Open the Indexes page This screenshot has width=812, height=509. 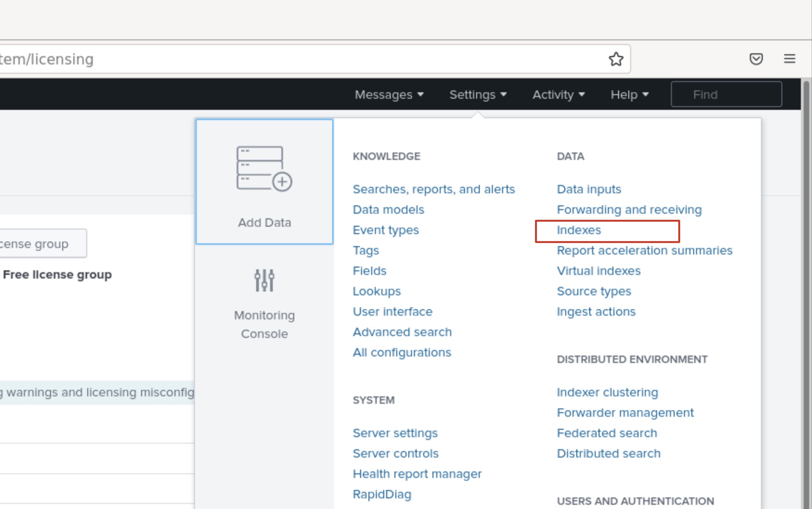coord(579,230)
